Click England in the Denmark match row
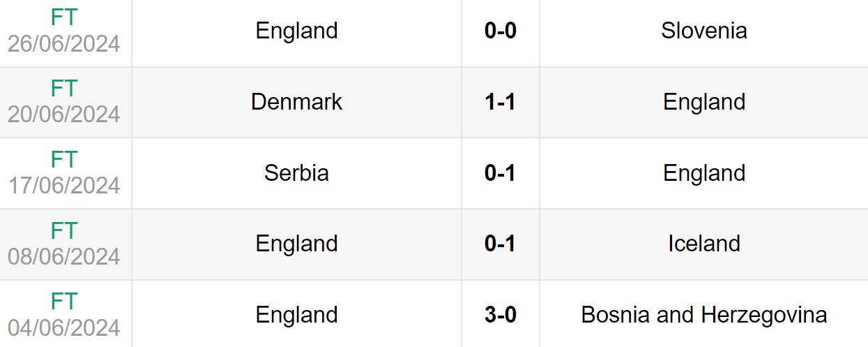This screenshot has height=347, width=868. point(703,102)
